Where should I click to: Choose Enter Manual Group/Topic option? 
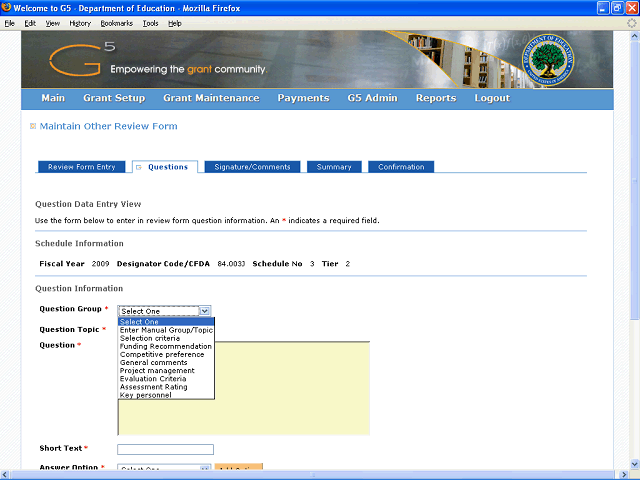point(166,330)
